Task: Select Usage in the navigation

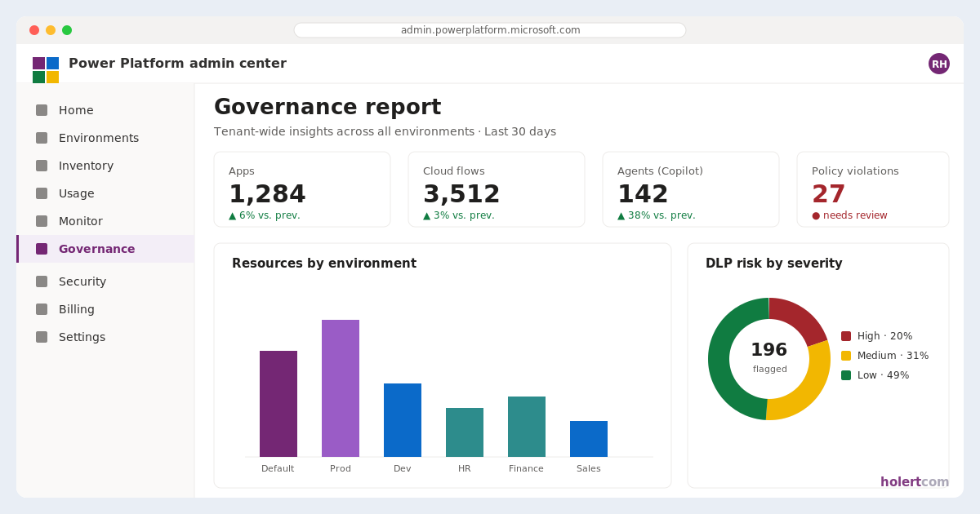Action: 105,193
